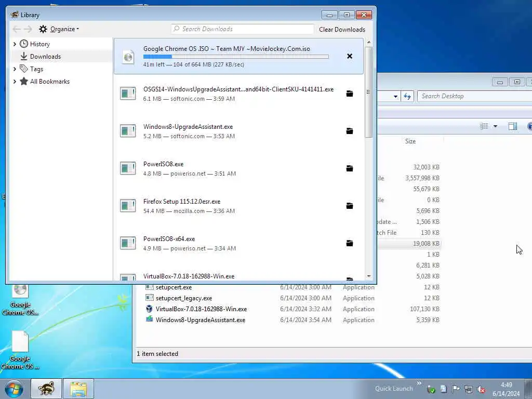Image resolution: width=532 pixels, height=399 pixels.
Task: Go forward using the Library forward arrow
Action: (28, 29)
